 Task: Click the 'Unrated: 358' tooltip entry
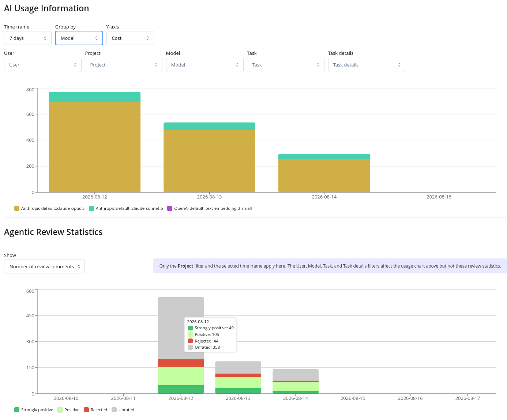(204, 347)
